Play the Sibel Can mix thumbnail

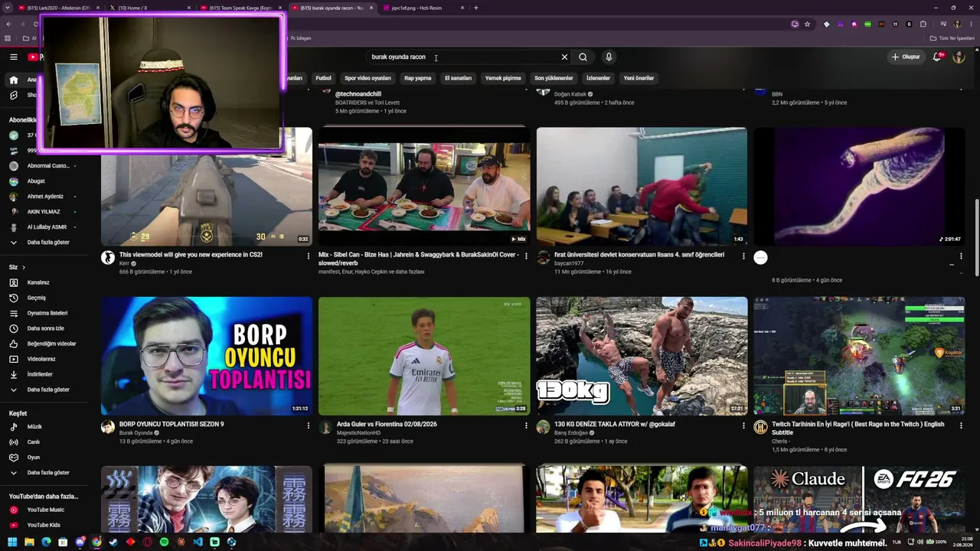424,186
